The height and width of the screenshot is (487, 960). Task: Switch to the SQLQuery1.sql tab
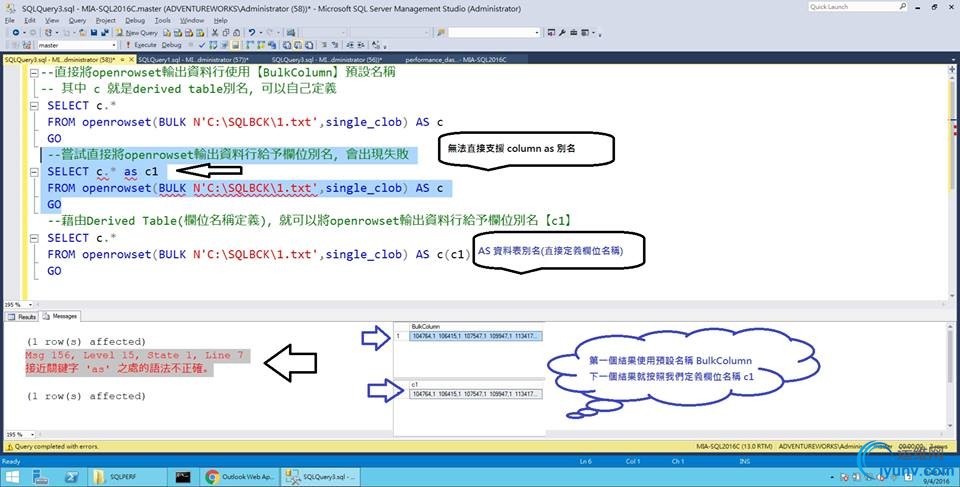click(x=193, y=59)
